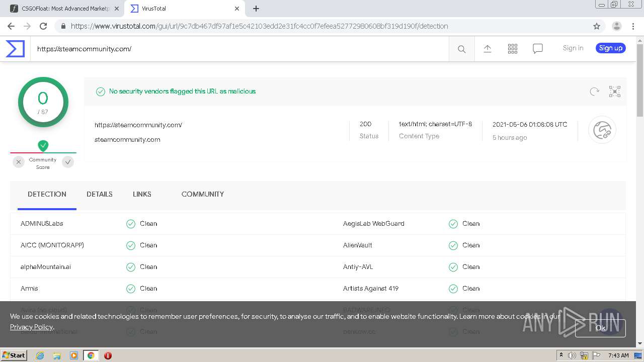Screen dimensions: 644x362
Task: Open the Privacy Policy link
Action: pyautogui.click(x=32, y=327)
